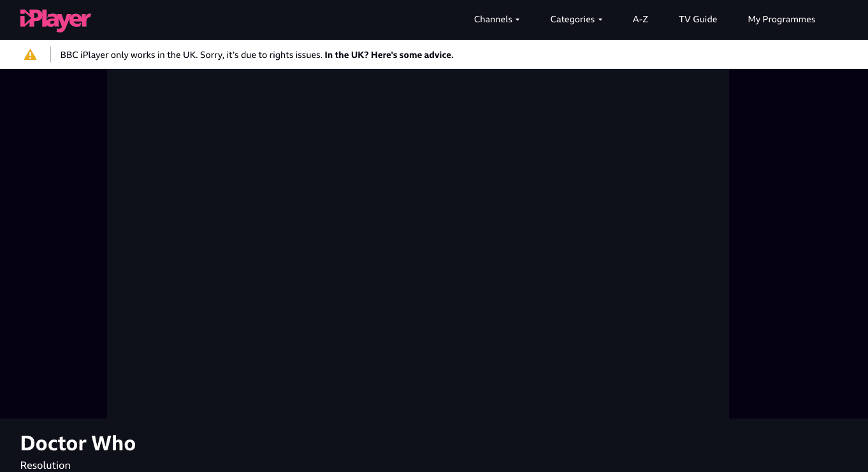Open the TV Guide page
The height and width of the screenshot is (472, 868).
coord(698,20)
